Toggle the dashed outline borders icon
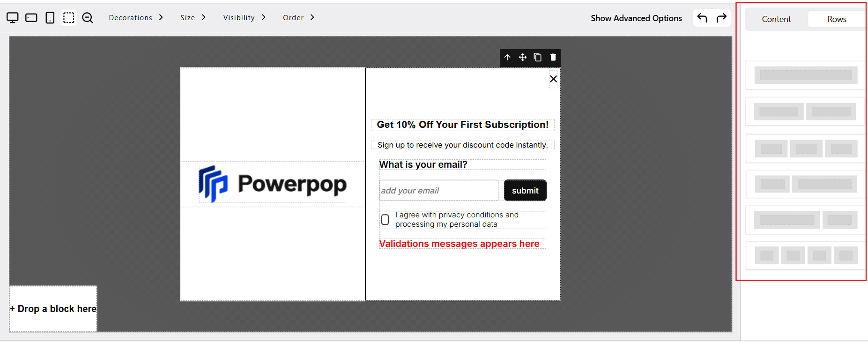The width and height of the screenshot is (868, 342). [x=69, y=18]
